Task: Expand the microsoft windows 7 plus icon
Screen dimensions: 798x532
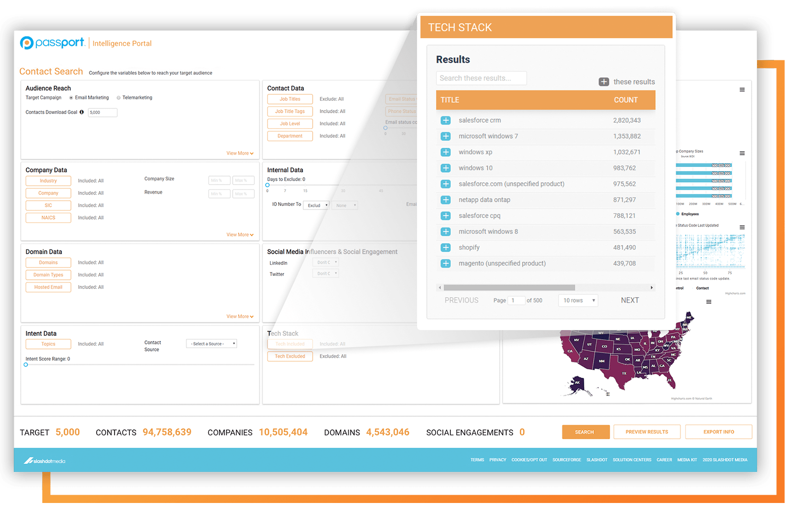Action: click(x=446, y=136)
